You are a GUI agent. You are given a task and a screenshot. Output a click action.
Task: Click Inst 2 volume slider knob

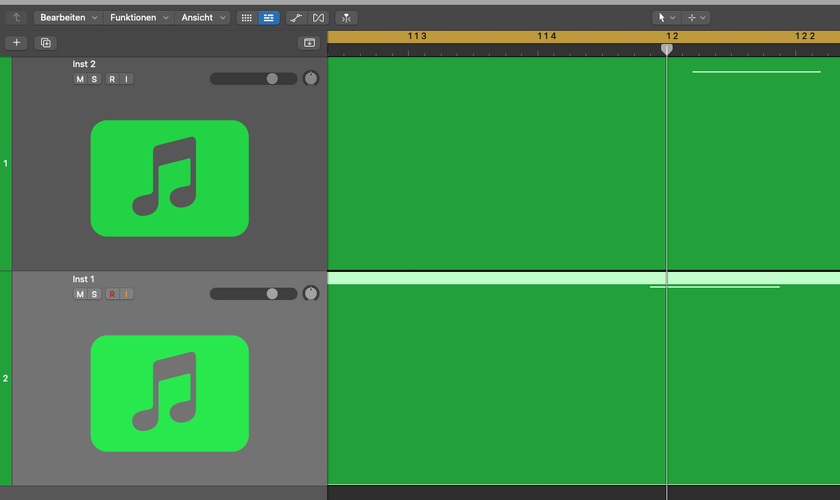pos(272,79)
